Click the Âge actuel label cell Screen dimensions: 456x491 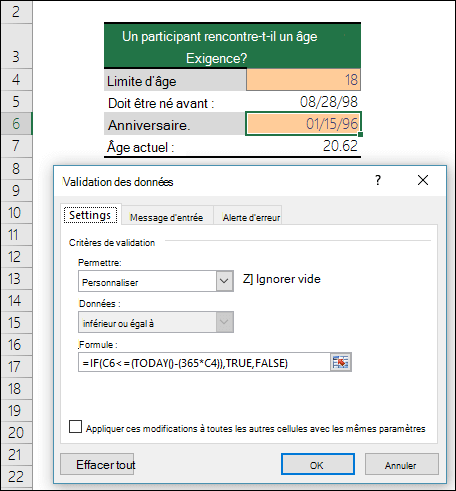coord(175,146)
